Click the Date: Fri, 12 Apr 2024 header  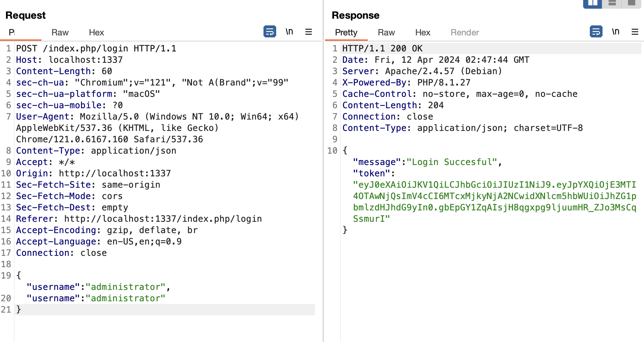(x=436, y=60)
